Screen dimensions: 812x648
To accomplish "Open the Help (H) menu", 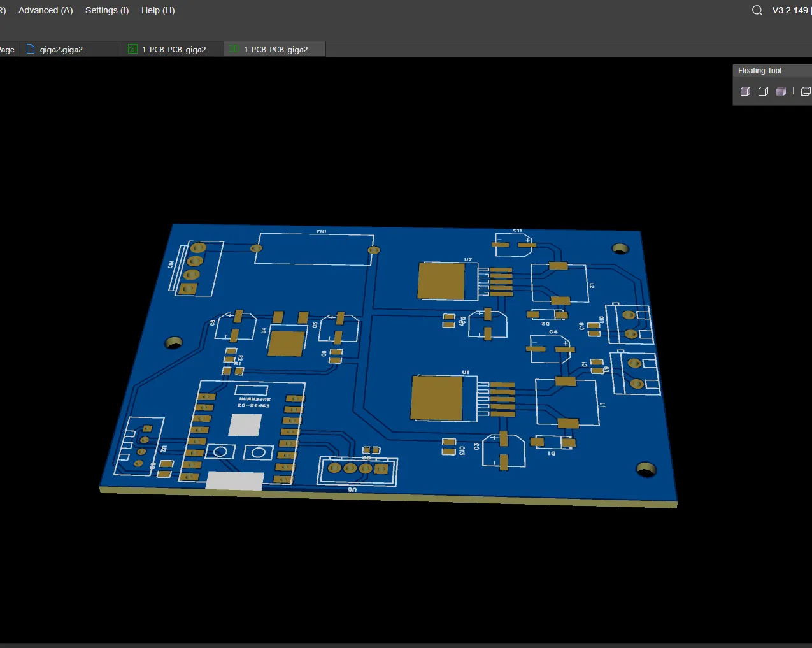I will click(x=158, y=10).
